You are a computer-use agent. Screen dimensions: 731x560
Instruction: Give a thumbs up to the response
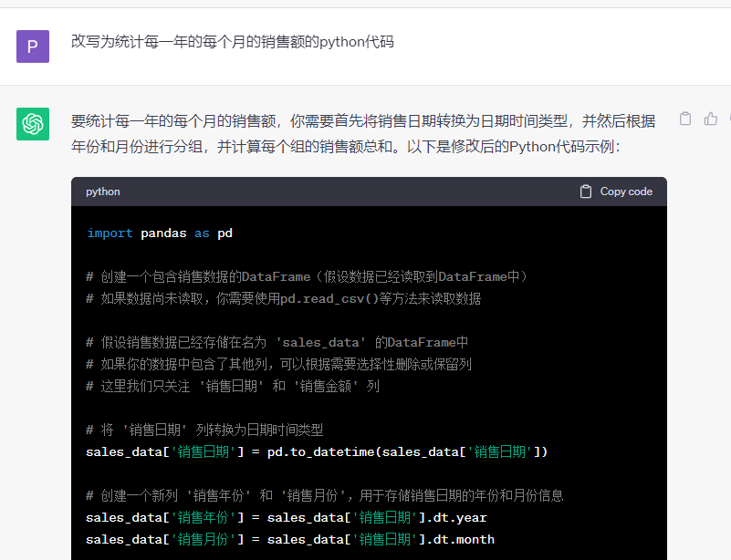[711, 119]
